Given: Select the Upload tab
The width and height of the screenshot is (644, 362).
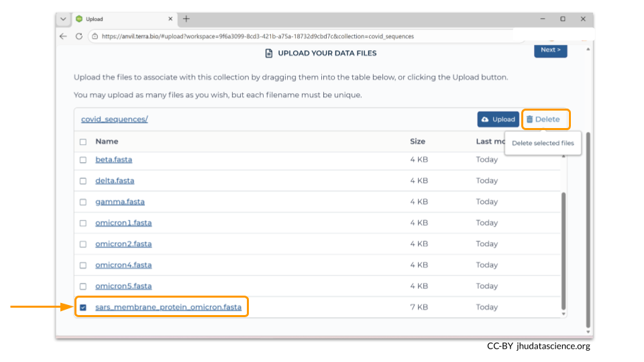Looking at the screenshot, I should [125, 19].
